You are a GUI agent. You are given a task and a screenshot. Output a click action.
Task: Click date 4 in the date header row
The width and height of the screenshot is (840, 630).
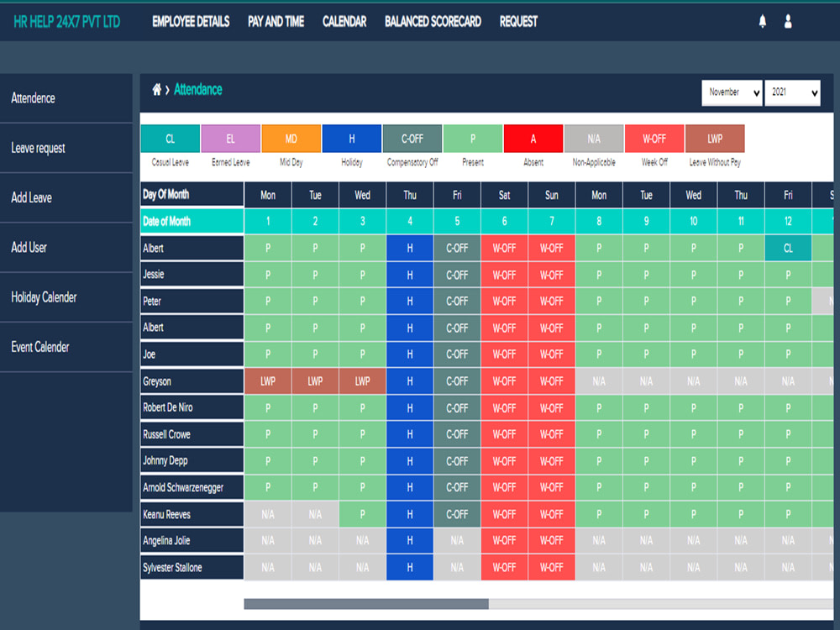[410, 221]
